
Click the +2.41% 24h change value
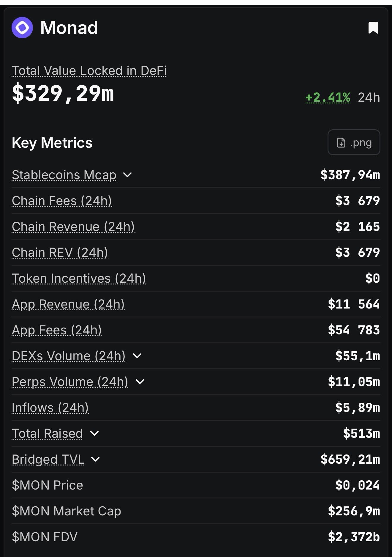click(328, 97)
